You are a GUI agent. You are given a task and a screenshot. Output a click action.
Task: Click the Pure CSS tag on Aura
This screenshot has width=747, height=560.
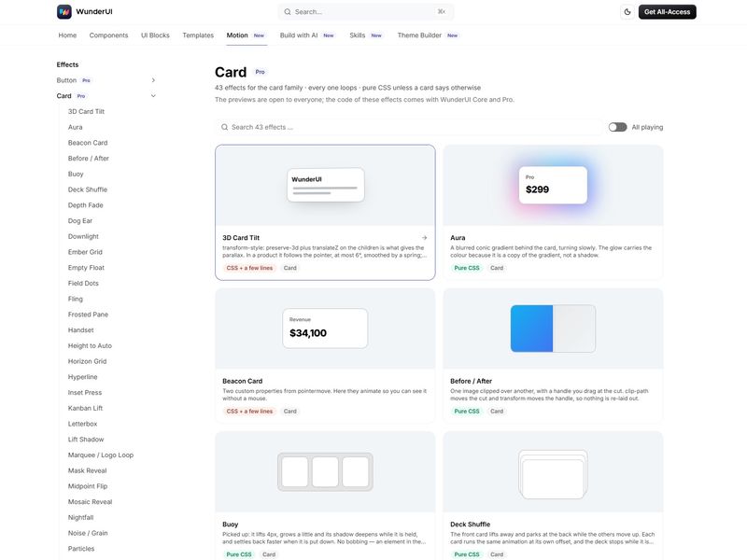pos(467,268)
